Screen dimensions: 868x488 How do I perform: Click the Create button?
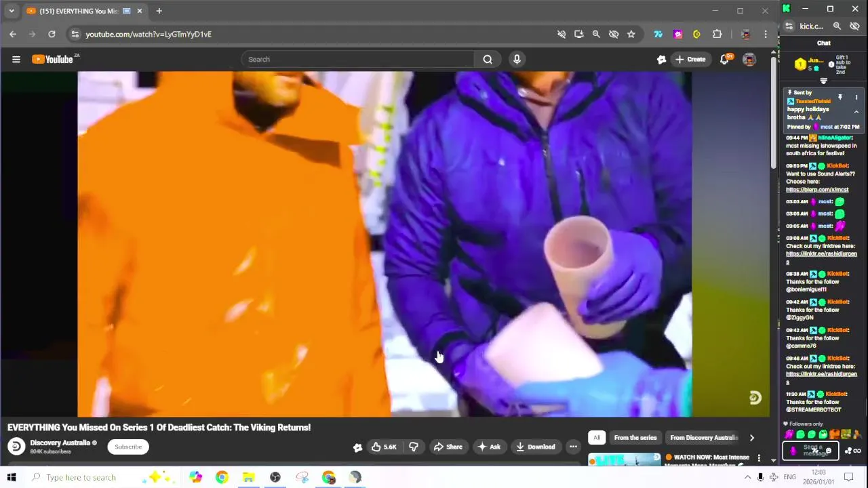(690, 60)
